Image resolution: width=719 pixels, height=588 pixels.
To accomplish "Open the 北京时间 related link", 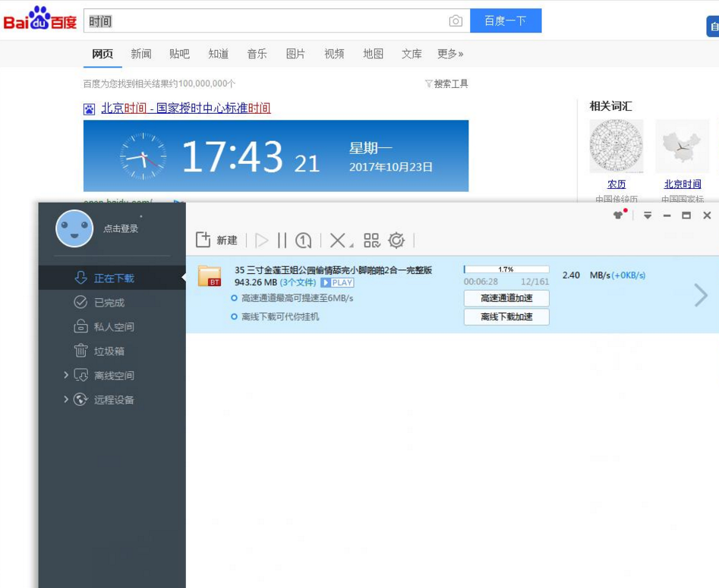I will 683,184.
